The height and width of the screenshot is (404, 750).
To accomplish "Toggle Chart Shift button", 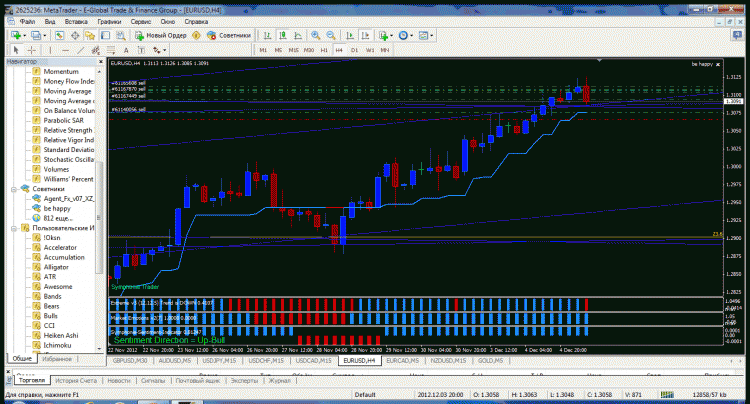I will click(365, 35).
